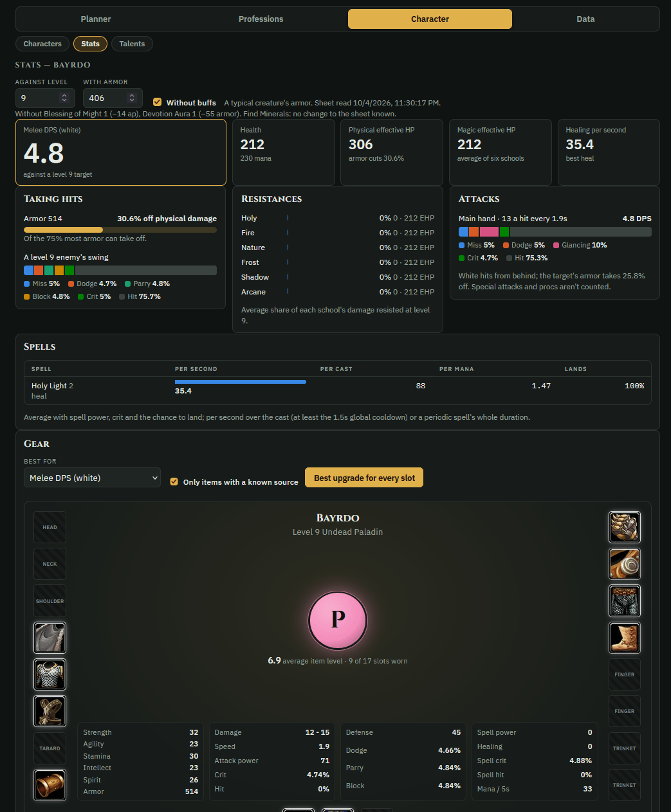Click the Fire resistance row
Image resolution: width=671 pixels, height=812 pixels.
coord(338,233)
